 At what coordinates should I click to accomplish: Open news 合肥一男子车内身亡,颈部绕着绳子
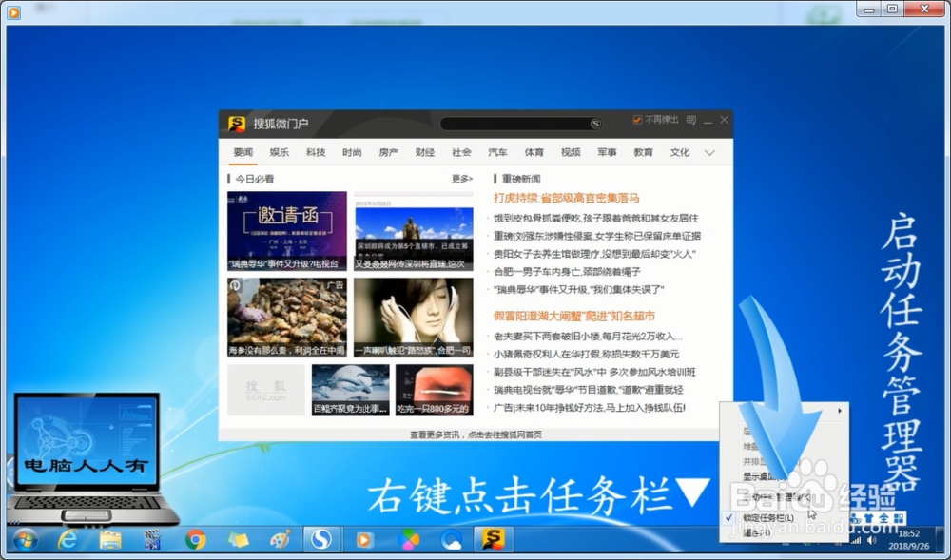click(567, 272)
